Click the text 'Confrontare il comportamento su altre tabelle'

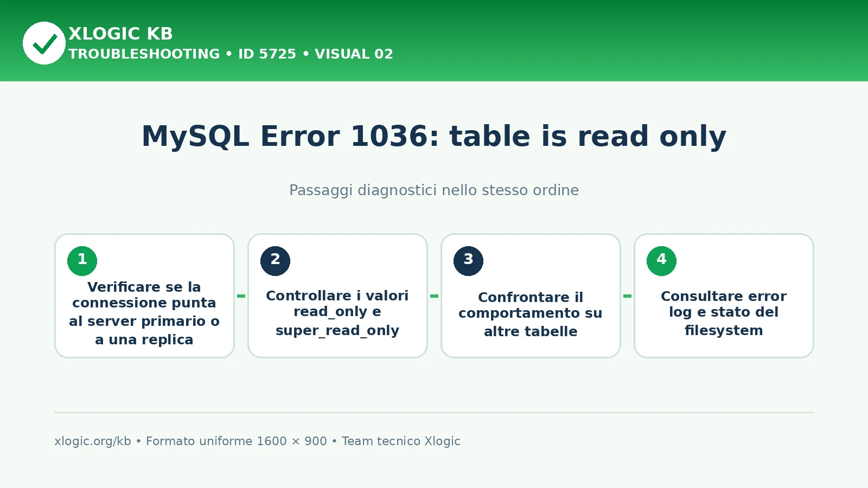coord(531,314)
